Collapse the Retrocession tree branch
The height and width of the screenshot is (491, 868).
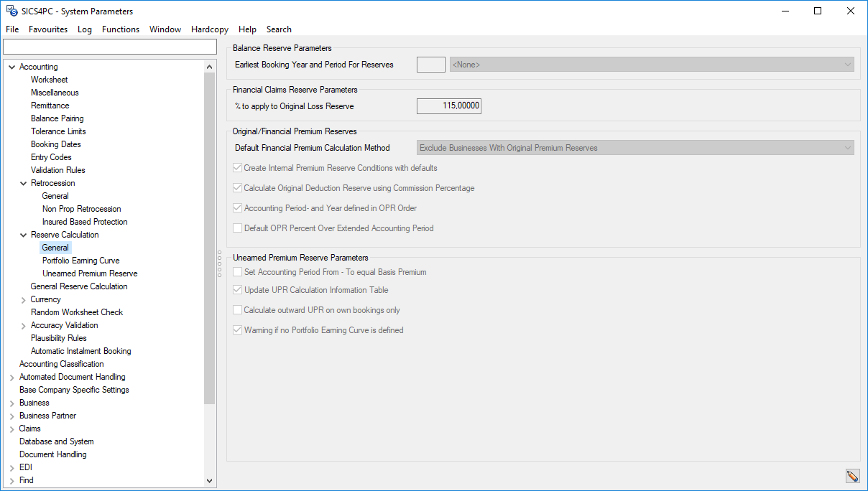[x=22, y=182]
